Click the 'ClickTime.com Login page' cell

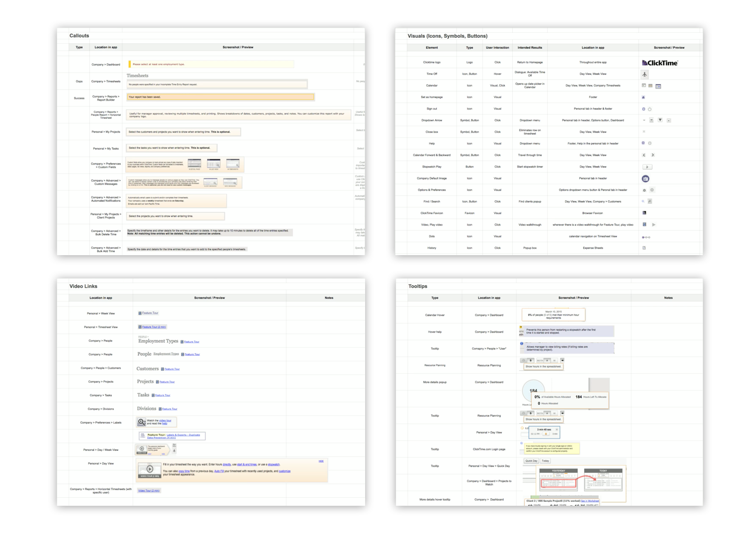click(489, 449)
